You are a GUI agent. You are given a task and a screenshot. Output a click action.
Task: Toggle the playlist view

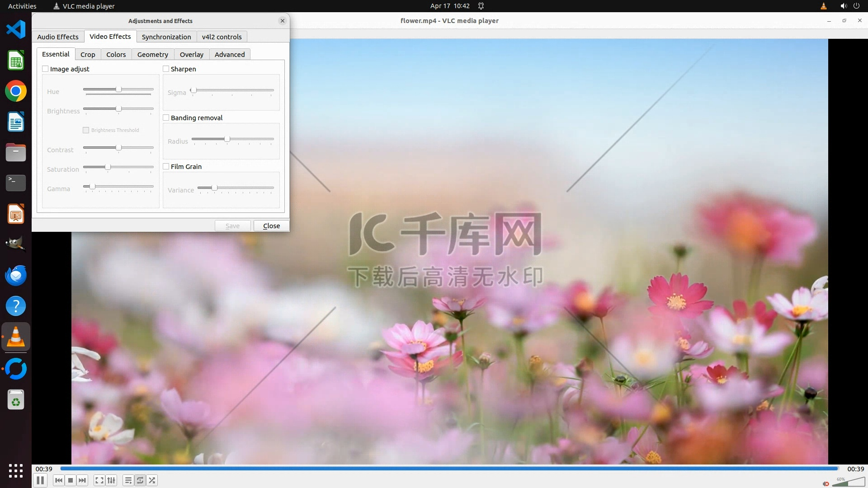coord(128,480)
